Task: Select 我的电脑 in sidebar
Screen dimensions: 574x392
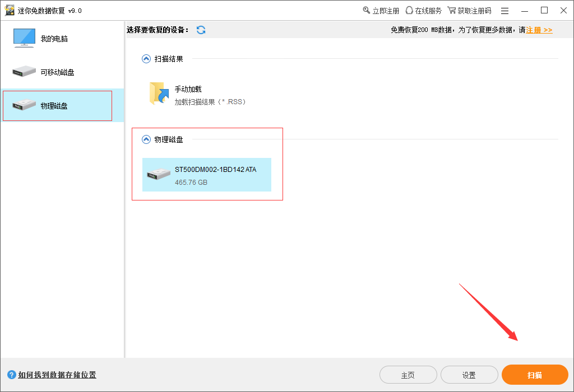Action: 62,39
